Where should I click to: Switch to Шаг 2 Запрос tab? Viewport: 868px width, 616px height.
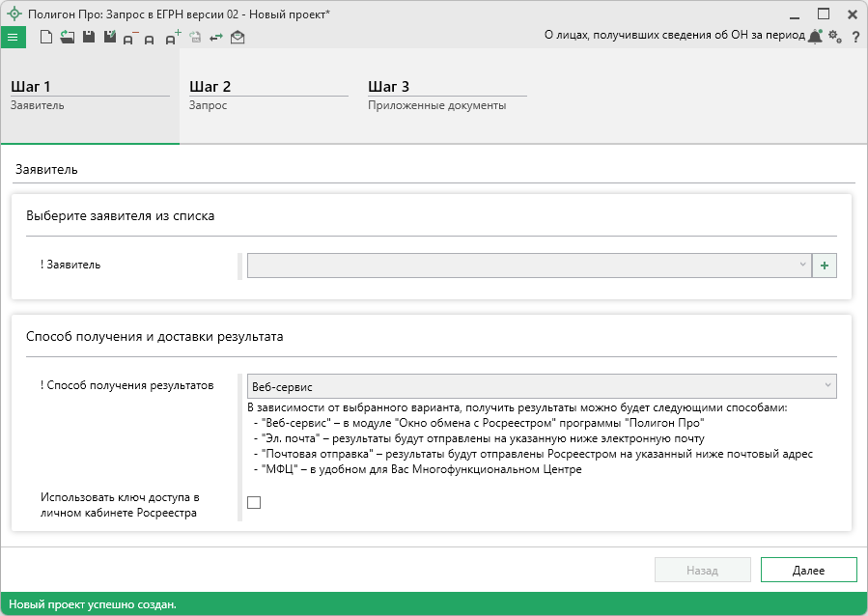267,95
